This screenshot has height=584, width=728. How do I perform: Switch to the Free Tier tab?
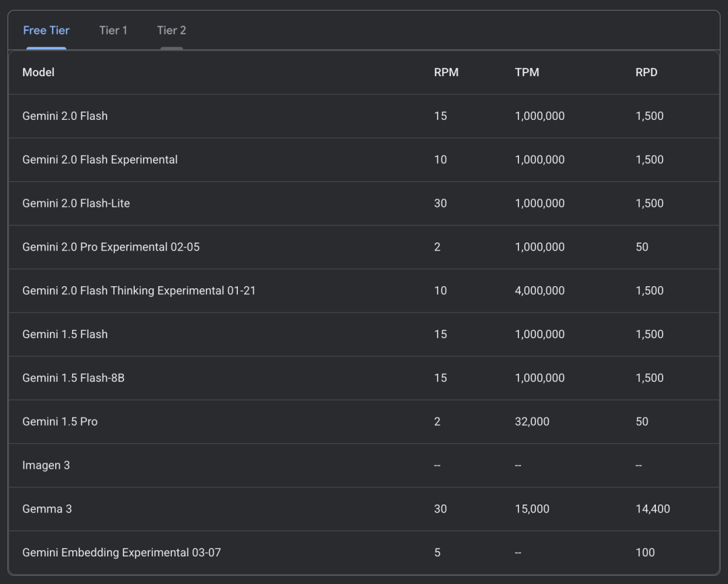point(46,30)
